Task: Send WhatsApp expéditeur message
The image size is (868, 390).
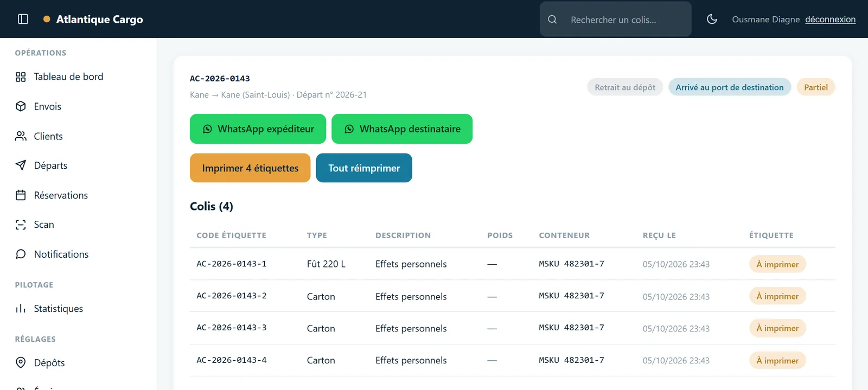Action: 258,129
